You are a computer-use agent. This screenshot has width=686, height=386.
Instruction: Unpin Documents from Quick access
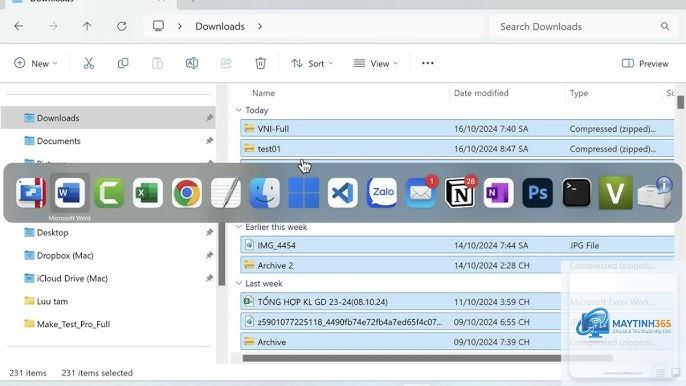click(x=209, y=140)
